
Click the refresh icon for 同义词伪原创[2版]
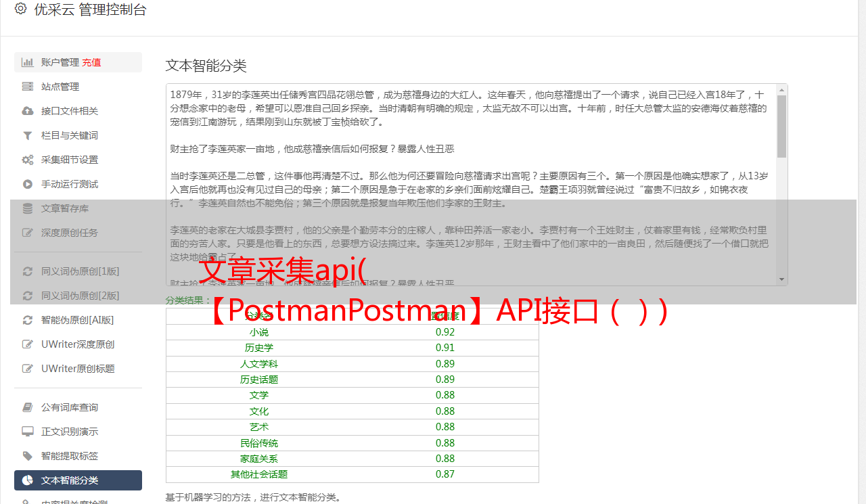28,296
